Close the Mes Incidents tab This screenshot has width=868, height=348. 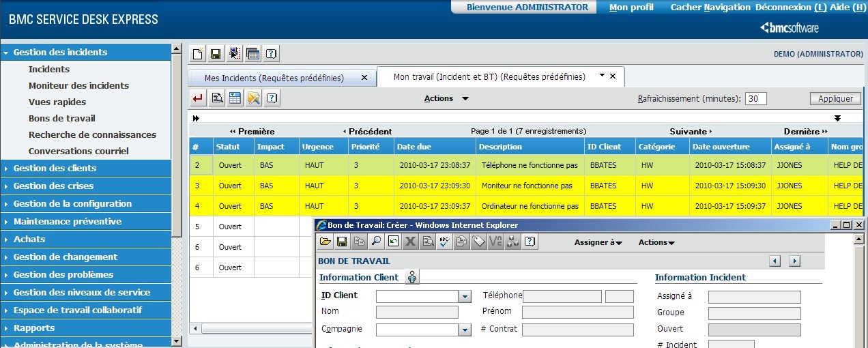coord(365,78)
